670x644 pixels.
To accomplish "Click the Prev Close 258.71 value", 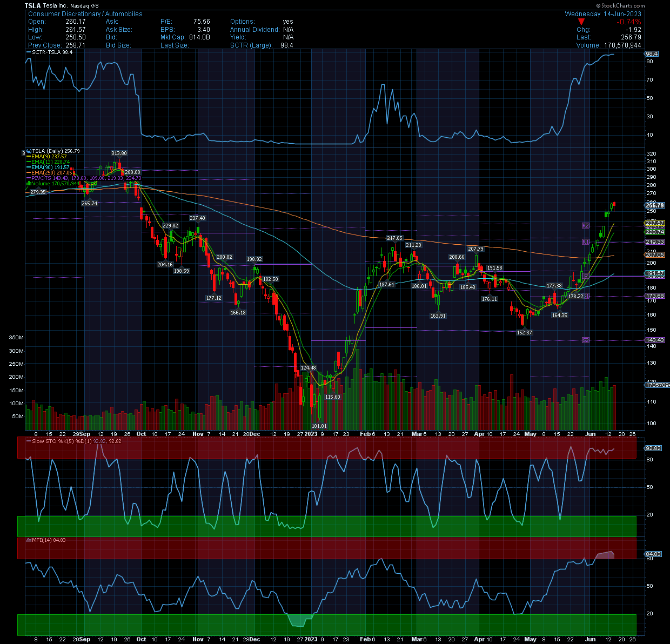I will coord(76,45).
